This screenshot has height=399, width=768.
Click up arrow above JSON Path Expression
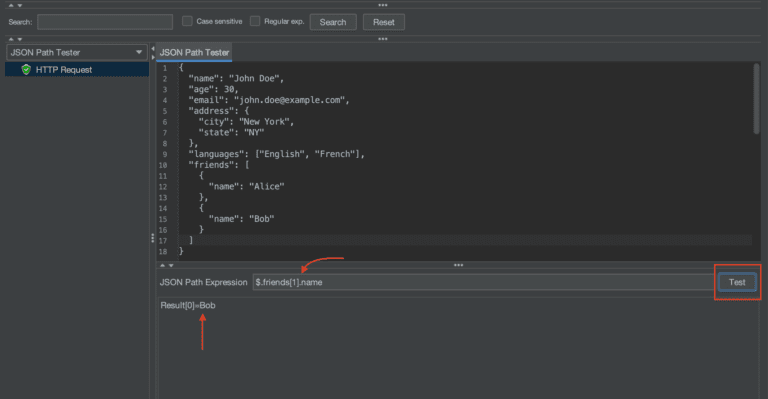click(x=163, y=265)
